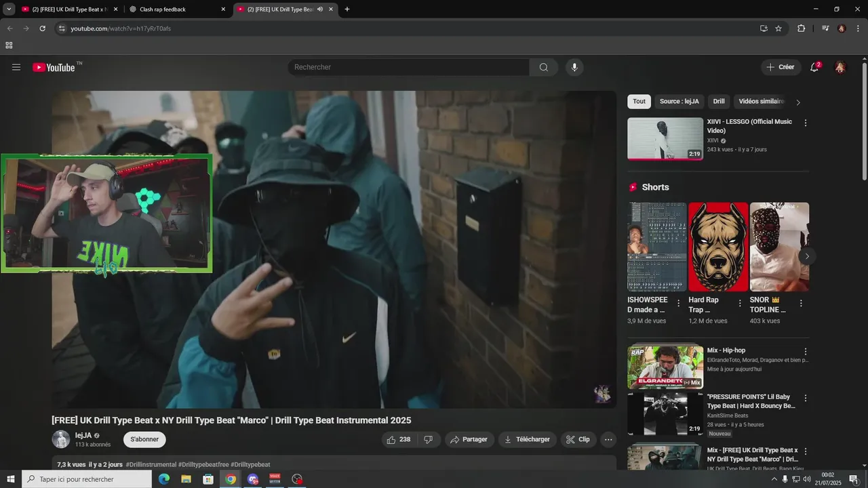Open Chrome media controls icon
868x488 pixels.
coord(825,28)
